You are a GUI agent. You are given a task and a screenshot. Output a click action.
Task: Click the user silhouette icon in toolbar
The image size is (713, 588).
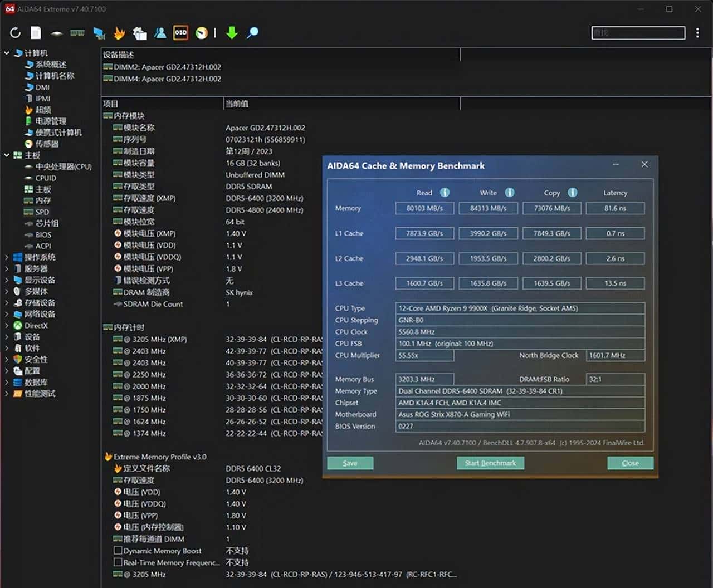tap(160, 33)
